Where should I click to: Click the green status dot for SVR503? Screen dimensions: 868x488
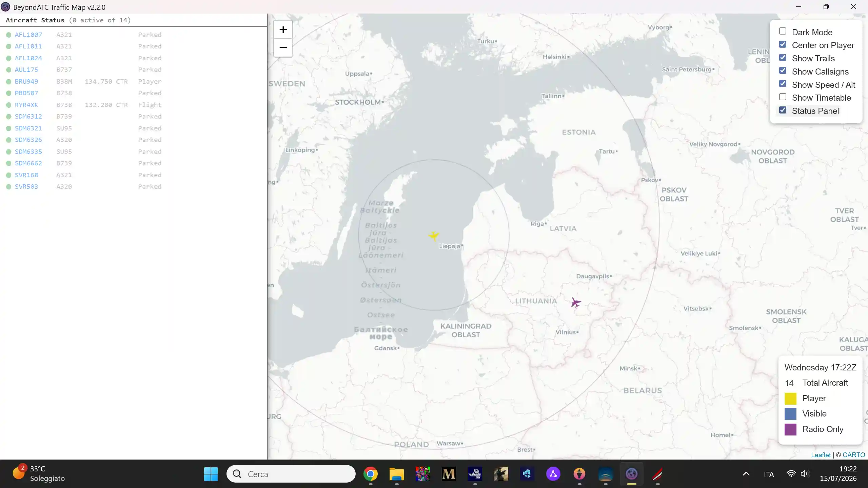pyautogui.click(x=8, y=186)
